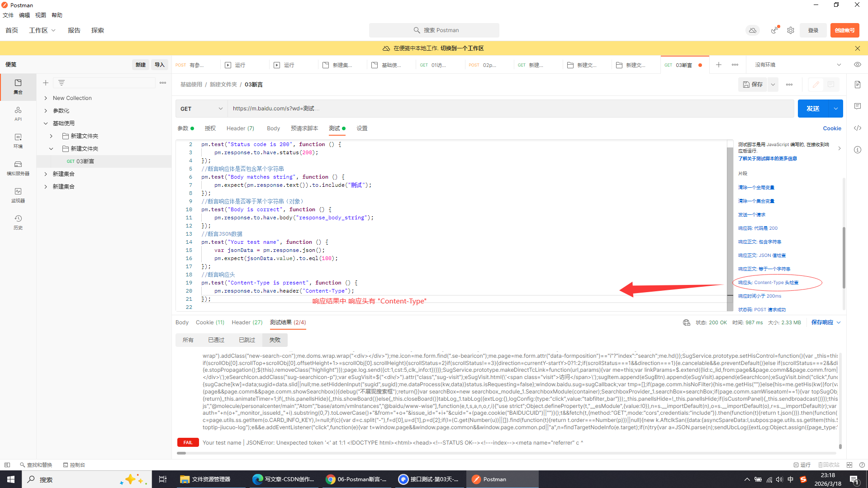Click the taskbar volume icon
The height and width of the screenshot is (488, 868).
click(779, 479)
